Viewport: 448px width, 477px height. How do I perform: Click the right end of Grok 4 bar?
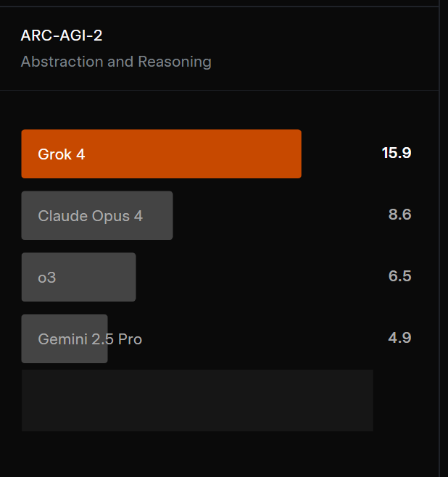[x=296, y=154]
